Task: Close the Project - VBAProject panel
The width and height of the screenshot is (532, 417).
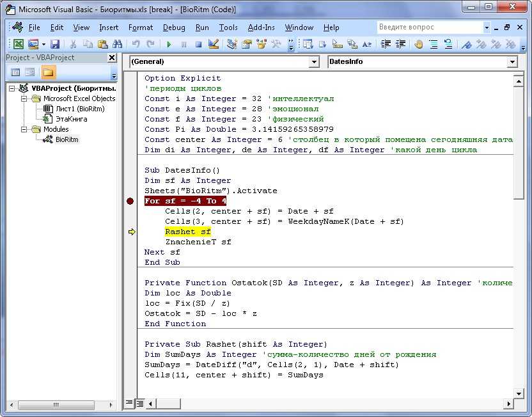Action: click(x=112, y=58)
